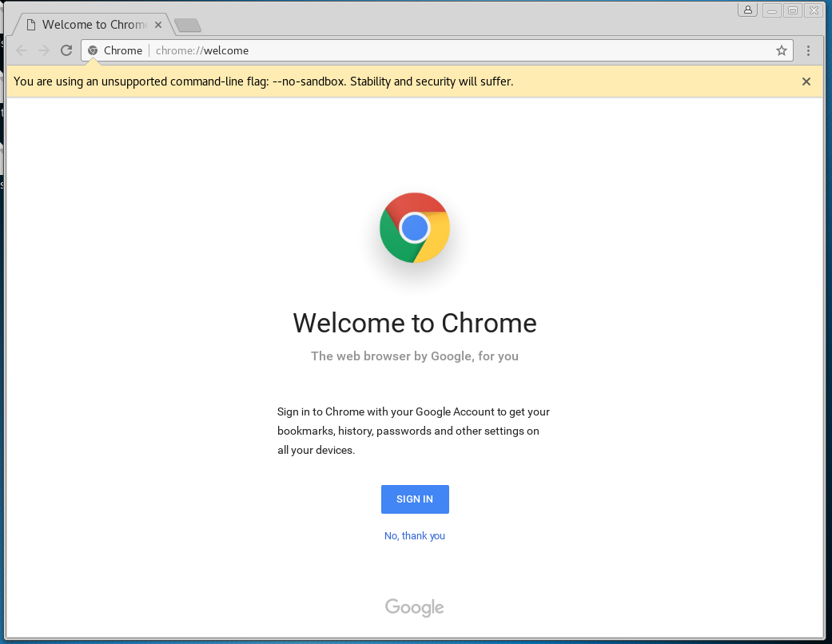This screenshot has height=644, width=832.
Task: Click the Chrome site info icon in the address bar
Action: coord(93,50)
